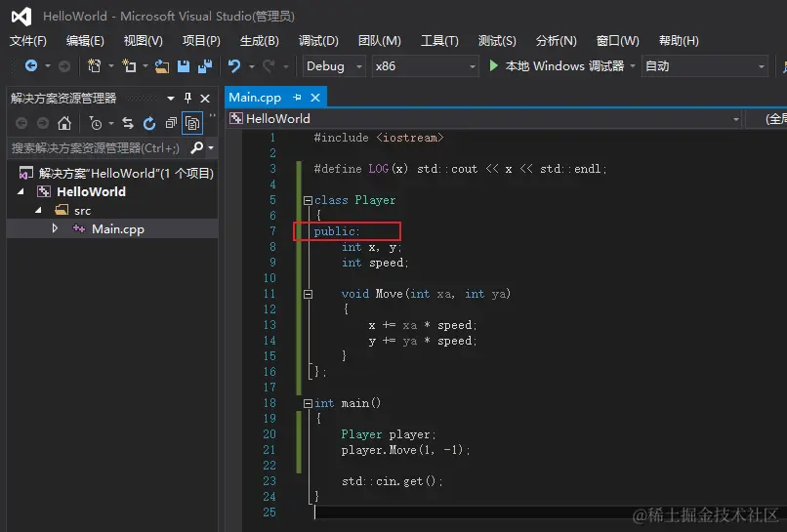Open the Debug configuration dropdown
The height and width of the screenshot is (532, 787).
tap(333, 66)
